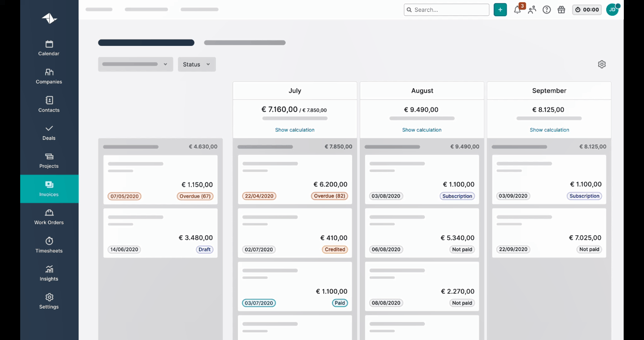Click the Paid status badge

(x=340, y=303)
